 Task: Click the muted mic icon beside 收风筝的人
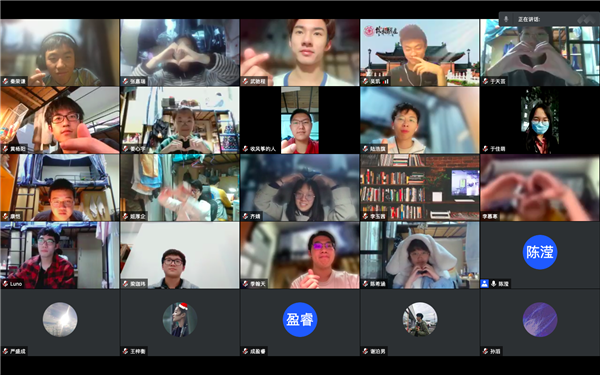(x=245, y=149)
